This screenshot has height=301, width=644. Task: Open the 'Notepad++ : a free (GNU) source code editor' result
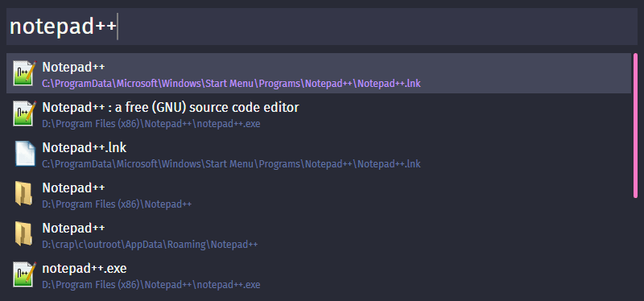[x=319, y=113]
